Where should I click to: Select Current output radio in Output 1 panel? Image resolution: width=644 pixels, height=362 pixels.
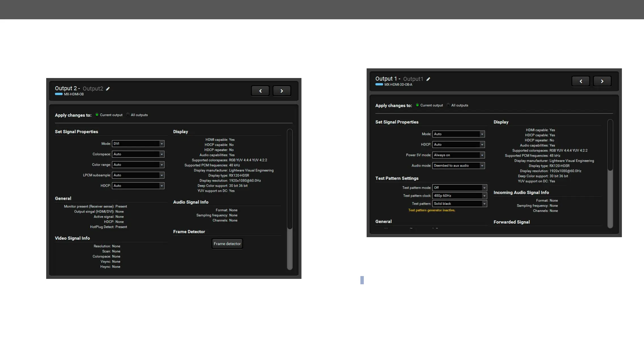coord(417,105)
